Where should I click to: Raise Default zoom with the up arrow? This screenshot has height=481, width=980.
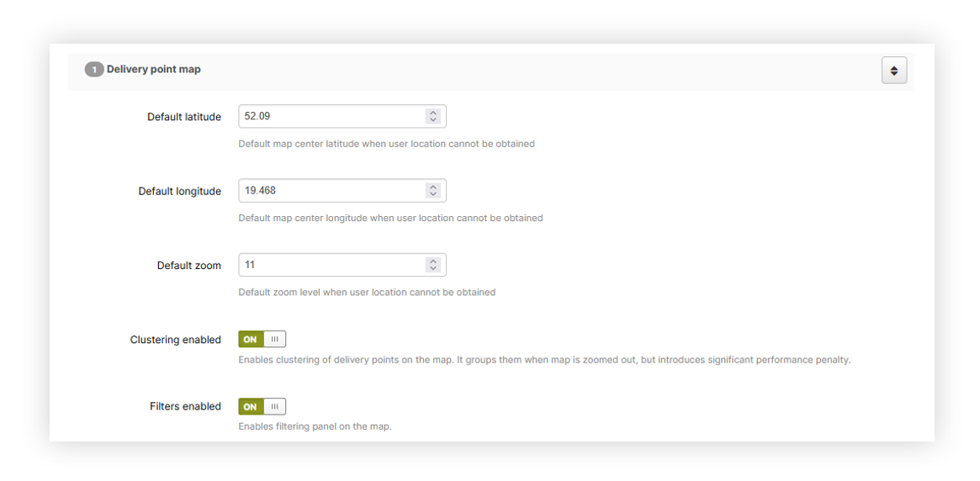[432, 261]
